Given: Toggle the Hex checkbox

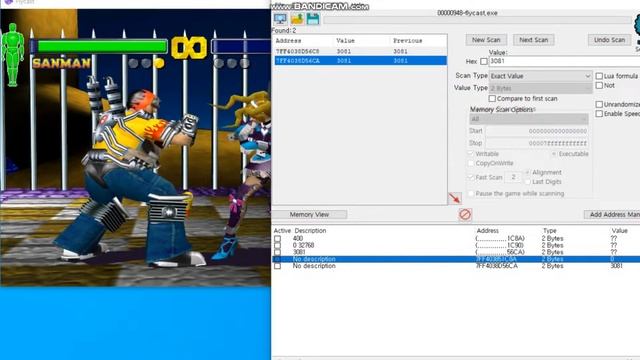Looking at the screenshot, I should (x=484, y=61).
